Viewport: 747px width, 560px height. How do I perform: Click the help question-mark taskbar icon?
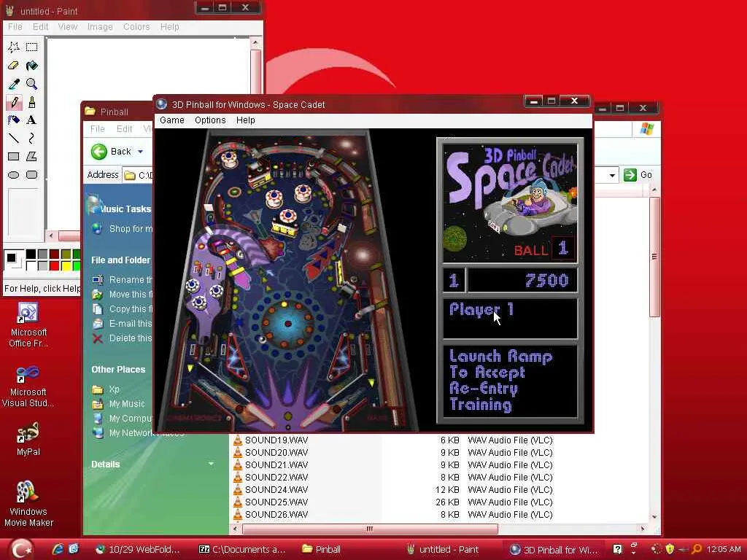[617, 549]
